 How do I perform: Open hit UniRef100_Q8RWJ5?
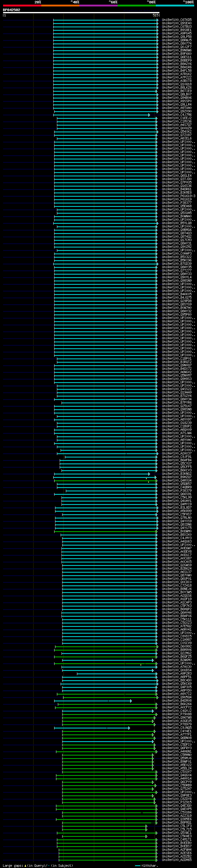point(176,40)
